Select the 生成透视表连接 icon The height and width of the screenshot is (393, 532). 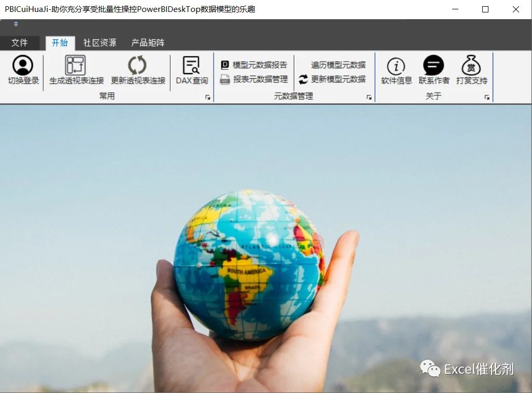click(75, 65)
